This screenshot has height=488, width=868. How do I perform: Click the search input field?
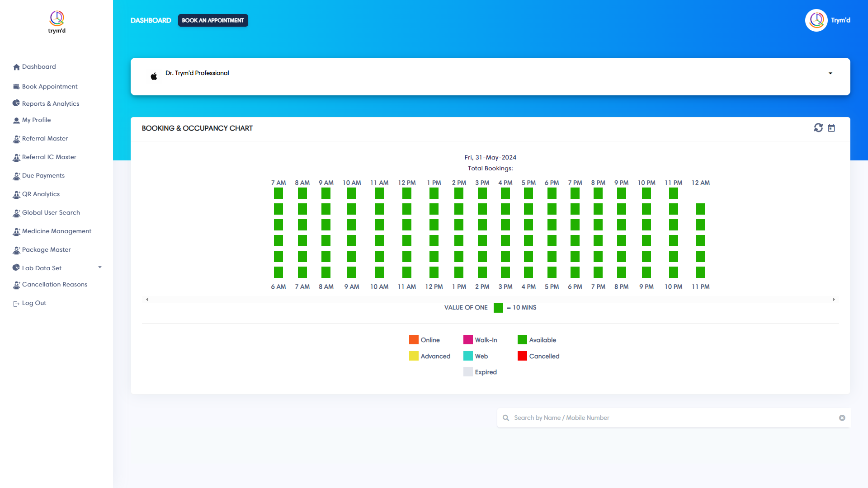pos(672,417)
